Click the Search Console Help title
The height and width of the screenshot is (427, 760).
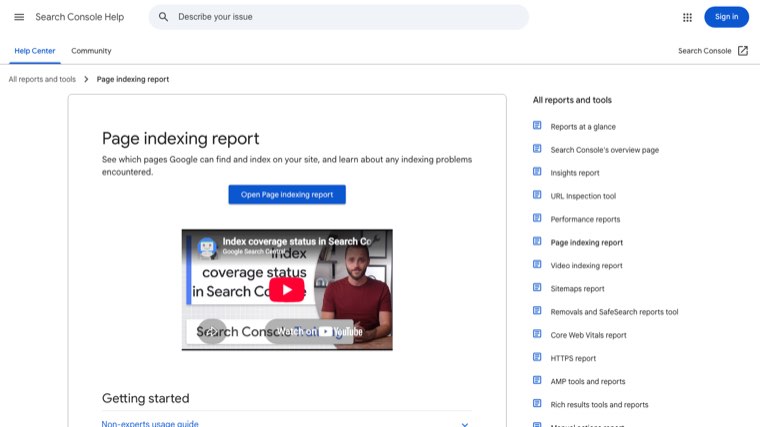coord(79,17)
